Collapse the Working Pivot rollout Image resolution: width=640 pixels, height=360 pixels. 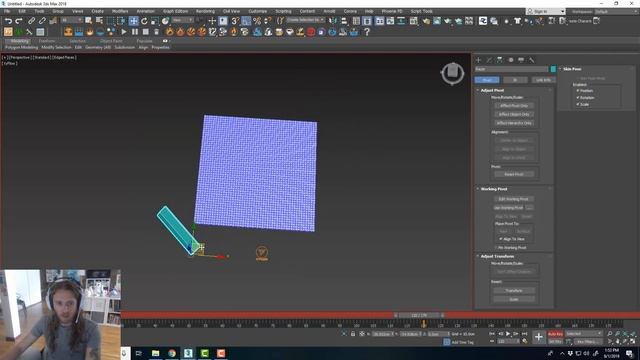click(x=494, y=189)
